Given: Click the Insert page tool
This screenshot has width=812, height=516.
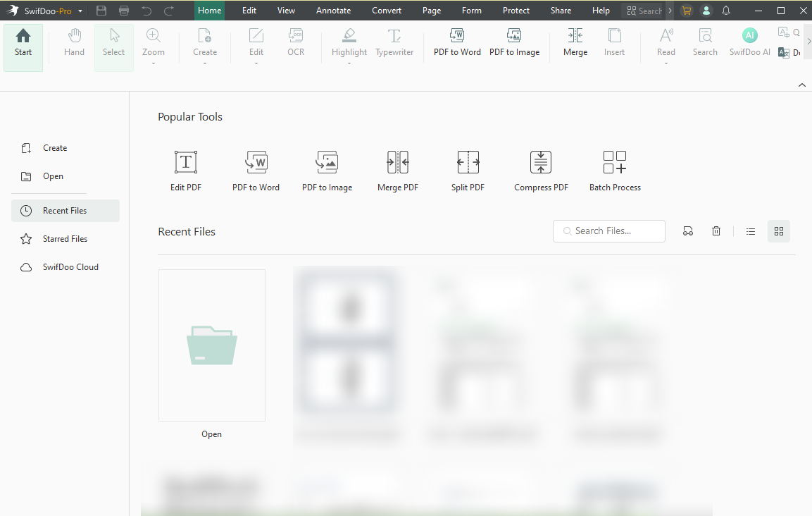Looking at the screenshot, I should tap(614, 44).
